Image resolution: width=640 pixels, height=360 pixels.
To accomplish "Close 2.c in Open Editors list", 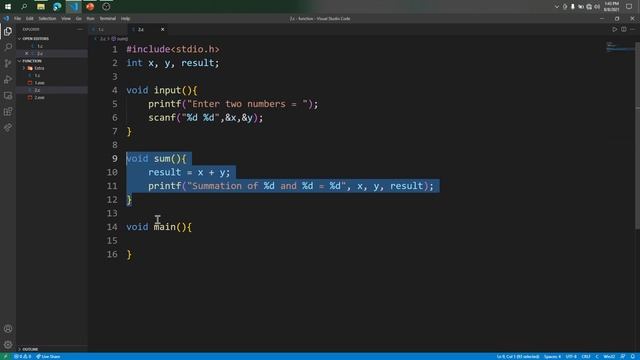I will pyautogui.click(x=27, y=53).
